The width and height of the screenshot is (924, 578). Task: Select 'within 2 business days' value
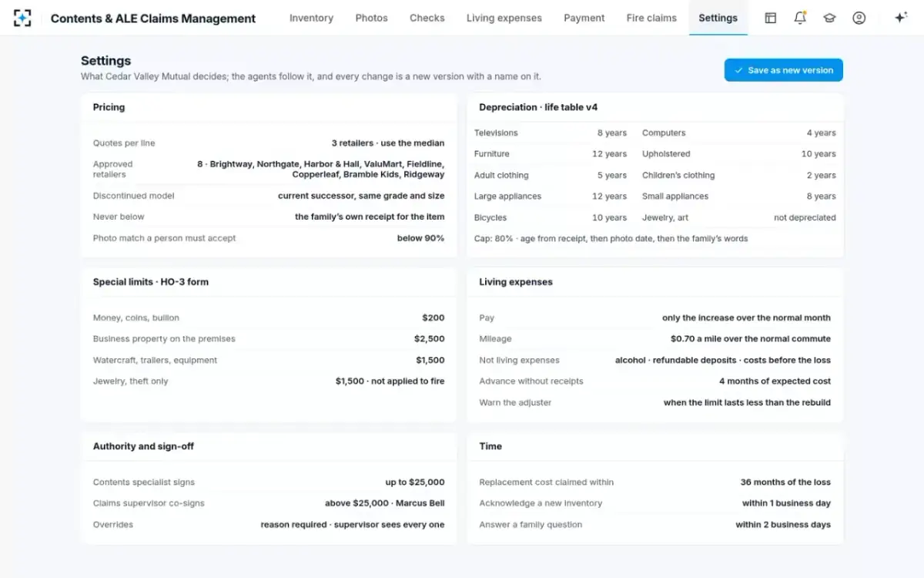[x=783, y=525]
